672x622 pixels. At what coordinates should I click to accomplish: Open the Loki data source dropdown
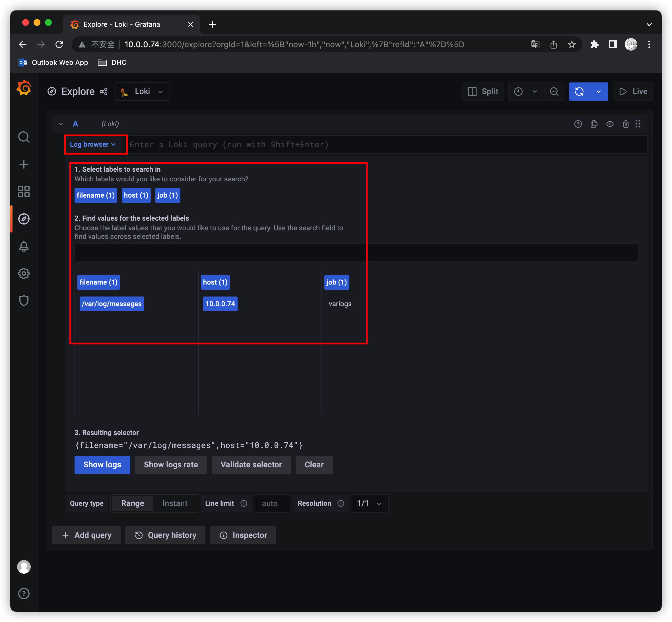[x=142, y=92]
